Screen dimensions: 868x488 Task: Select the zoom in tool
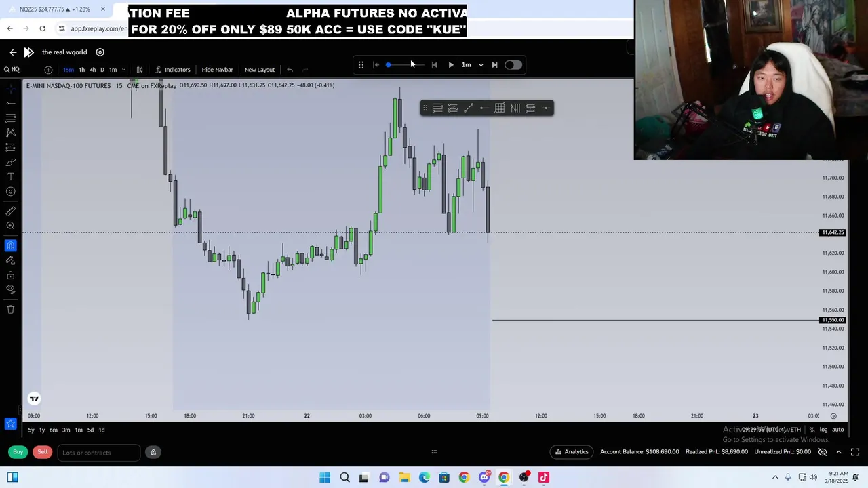pyautogui.click(x=11, y=226)
